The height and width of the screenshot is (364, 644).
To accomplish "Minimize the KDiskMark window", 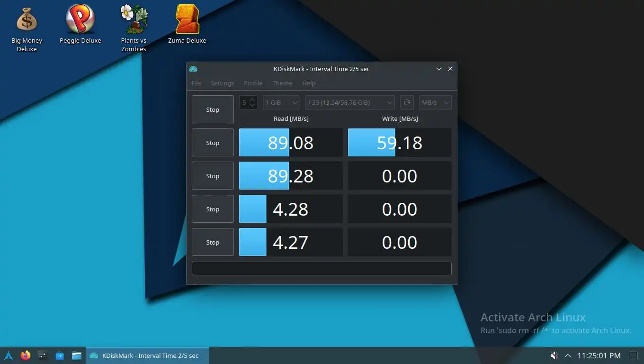I will point(439,69).
